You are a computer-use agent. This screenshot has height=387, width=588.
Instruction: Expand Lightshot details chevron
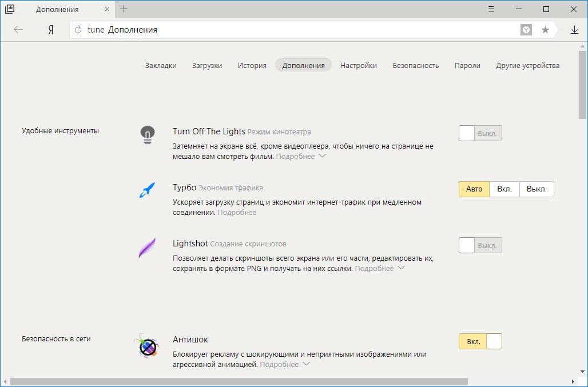[x=401, y=268]
